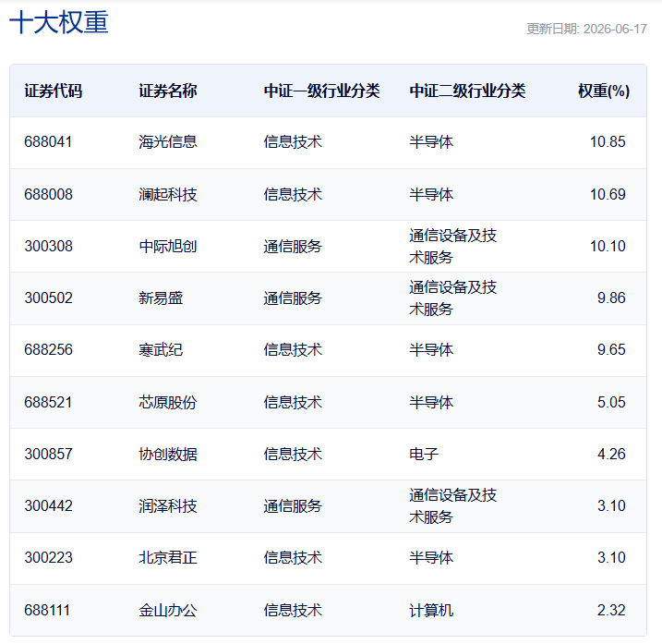The width and height of the screenshot is (662, 644).
Task: Click weight 3.10 in 北京君正 row
Action: pos(611,558)
